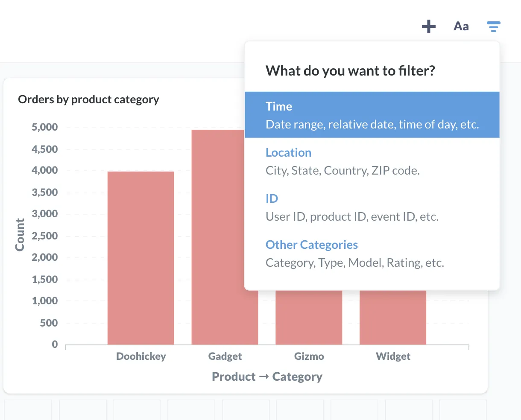Toggle the filter icon in toolbar
This screenshot has width=521, height=420.
tap(494, 26)
